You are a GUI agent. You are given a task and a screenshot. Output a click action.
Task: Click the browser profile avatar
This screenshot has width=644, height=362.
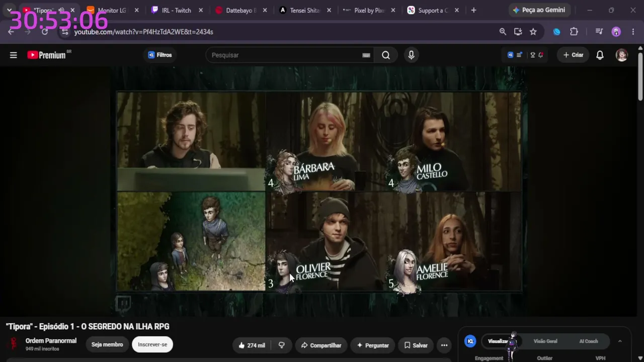pos(616,32)
